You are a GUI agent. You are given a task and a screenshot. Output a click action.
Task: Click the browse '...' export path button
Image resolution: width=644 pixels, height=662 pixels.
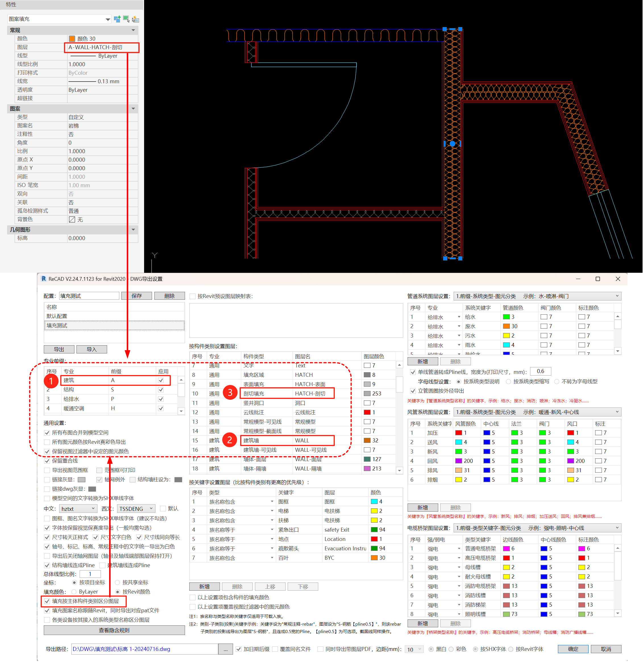click(226, 649)
